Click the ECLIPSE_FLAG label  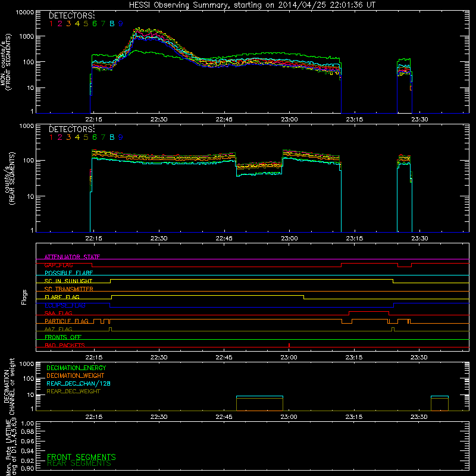(65, 305)
